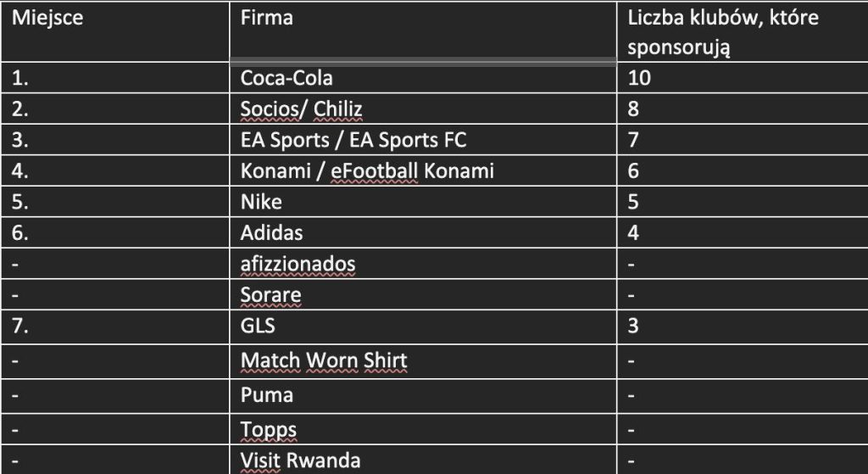Click the count 3 in the GLS row
The width and height of the screenshot is (868, 474).
point(633,326)
